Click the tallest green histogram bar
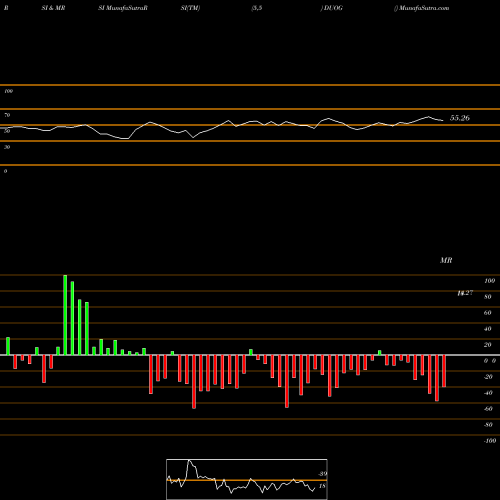500x500 pixels. click(x=65, y=315)
